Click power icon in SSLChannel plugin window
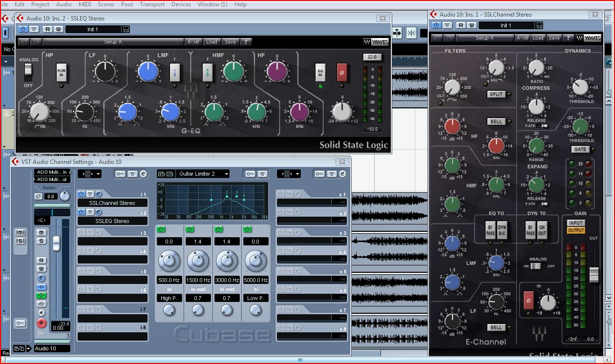 pos(436,25)
